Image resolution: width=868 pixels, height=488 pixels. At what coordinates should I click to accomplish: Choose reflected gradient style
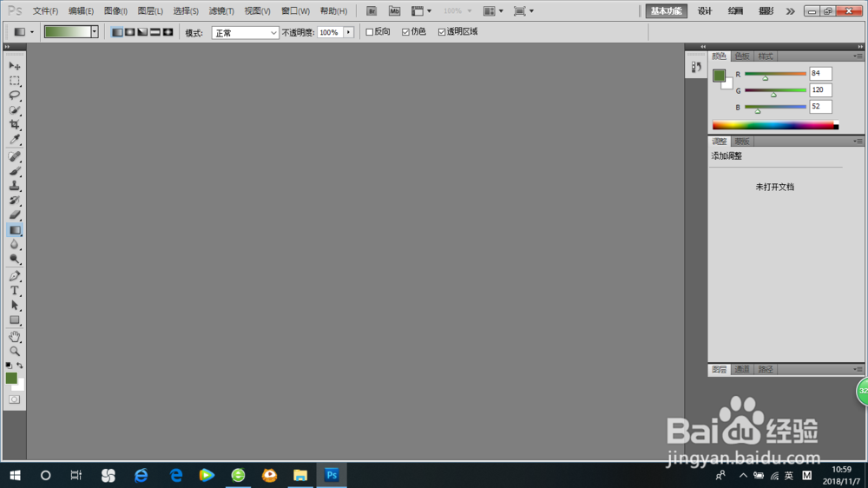click(155, 32)
